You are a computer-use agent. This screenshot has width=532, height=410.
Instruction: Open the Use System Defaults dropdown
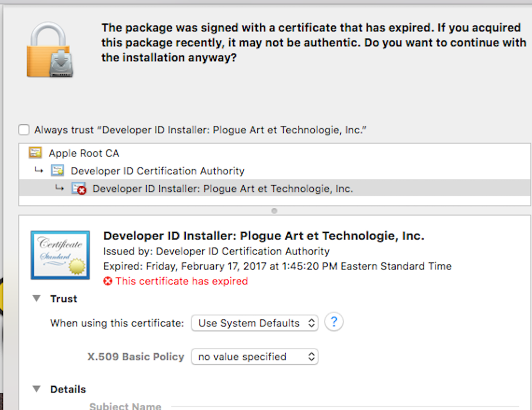point(254,323)
